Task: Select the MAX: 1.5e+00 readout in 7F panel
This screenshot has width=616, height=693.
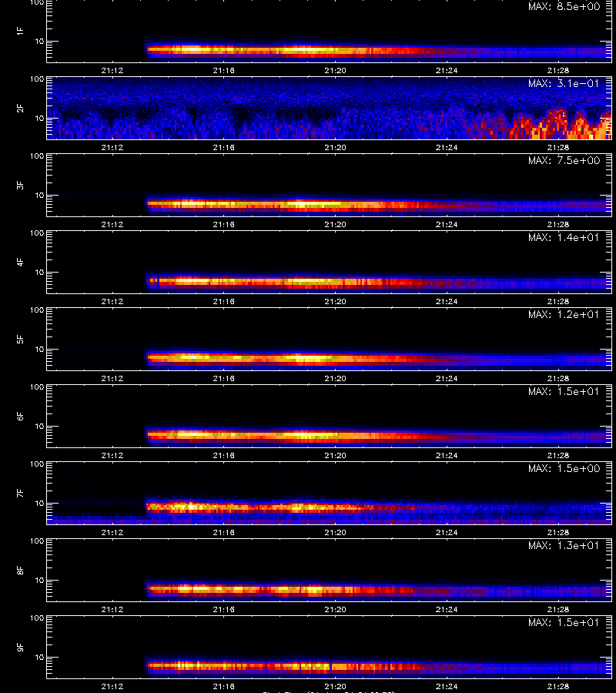Action: point(564,468)
